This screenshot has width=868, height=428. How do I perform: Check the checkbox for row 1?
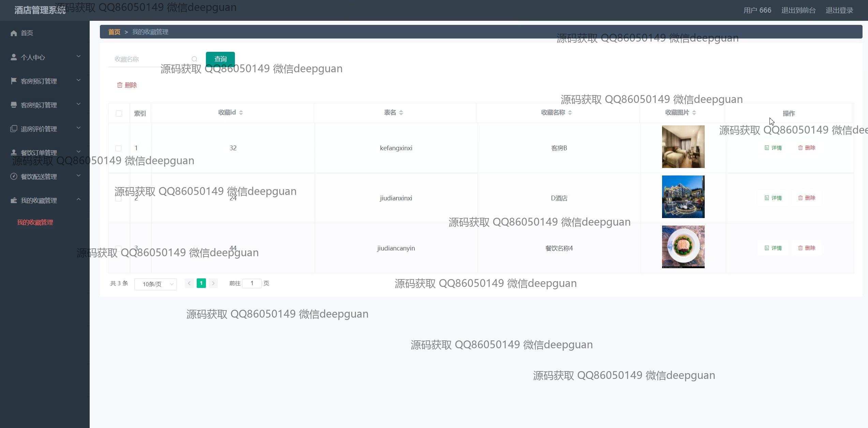pos(118,148)
